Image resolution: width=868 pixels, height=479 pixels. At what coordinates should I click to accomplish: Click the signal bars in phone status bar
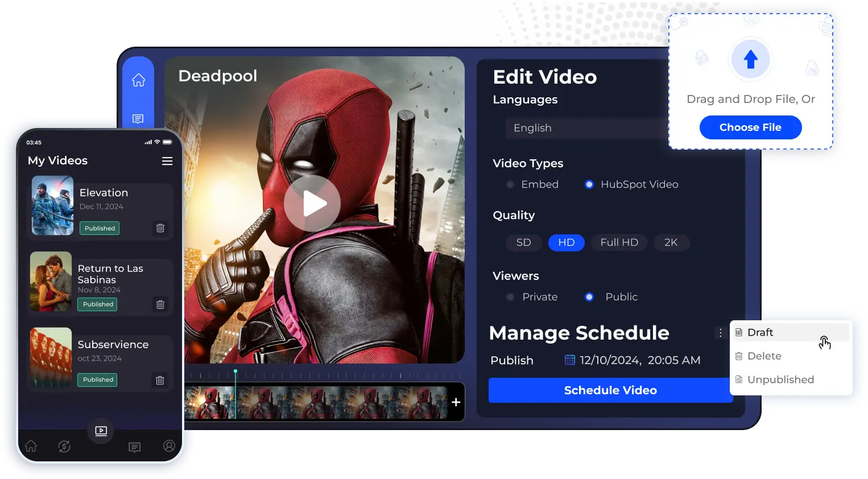(x=148, y=142)
